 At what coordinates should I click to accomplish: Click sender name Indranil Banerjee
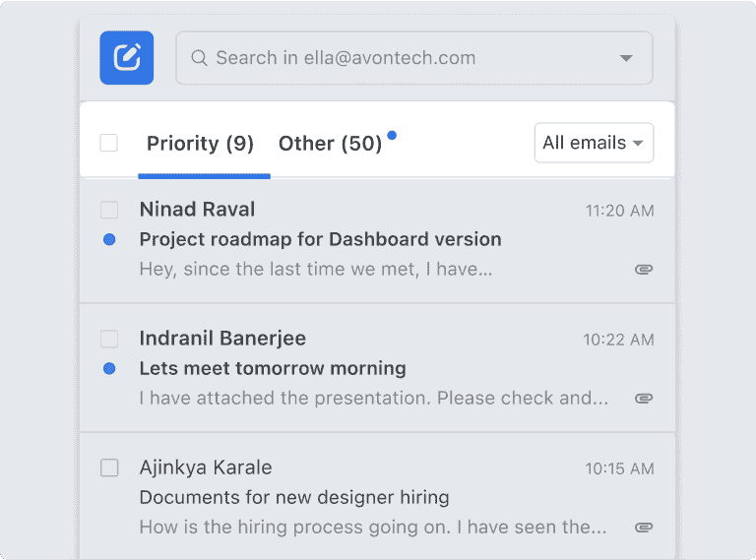(222, 339)
